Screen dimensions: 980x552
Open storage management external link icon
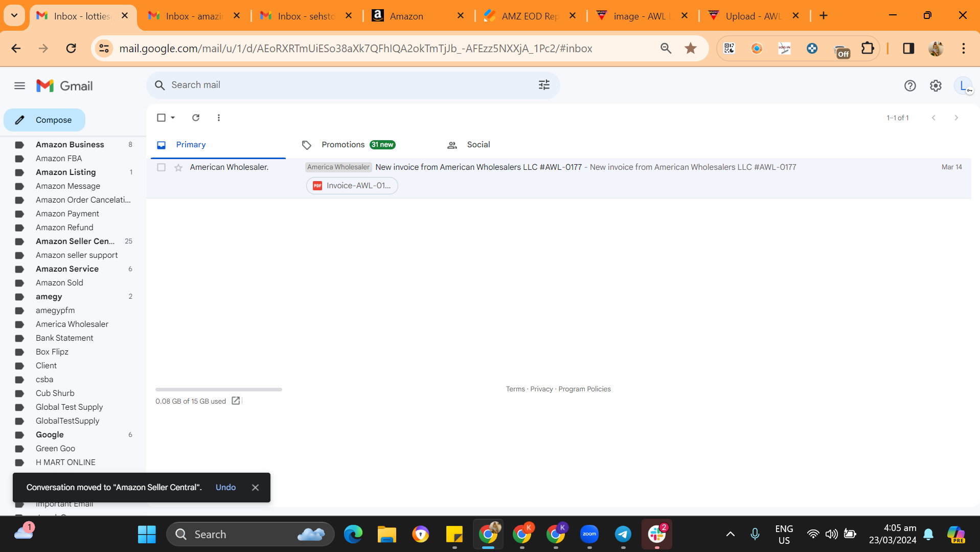tap(236, 401)
